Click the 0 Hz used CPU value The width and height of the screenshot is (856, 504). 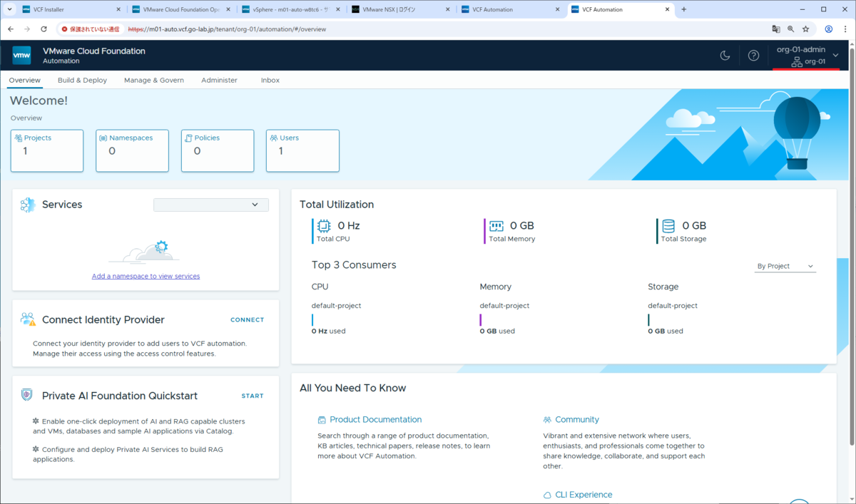(328, 331)
